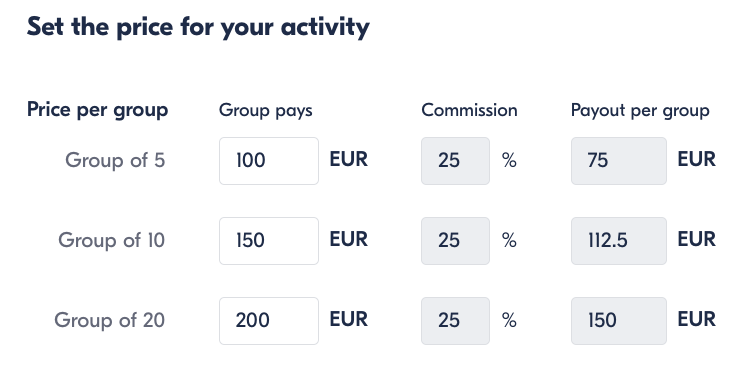Click the 'Group of 20' row label

pyautogui.click(x=109, y=320)
